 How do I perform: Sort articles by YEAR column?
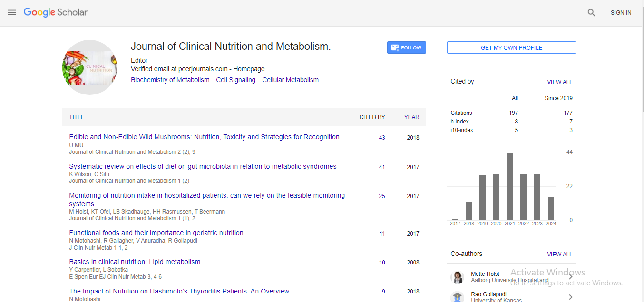[412, 117]
